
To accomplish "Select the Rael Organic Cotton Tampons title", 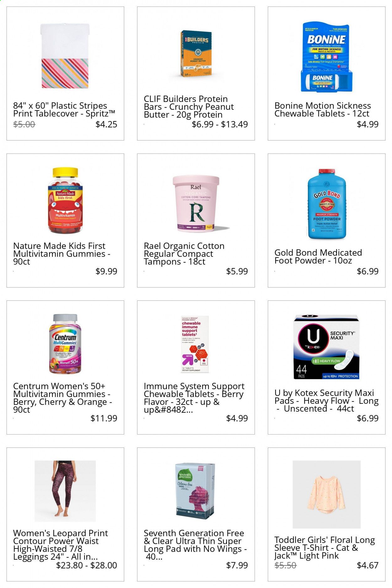I will [184, 254].
